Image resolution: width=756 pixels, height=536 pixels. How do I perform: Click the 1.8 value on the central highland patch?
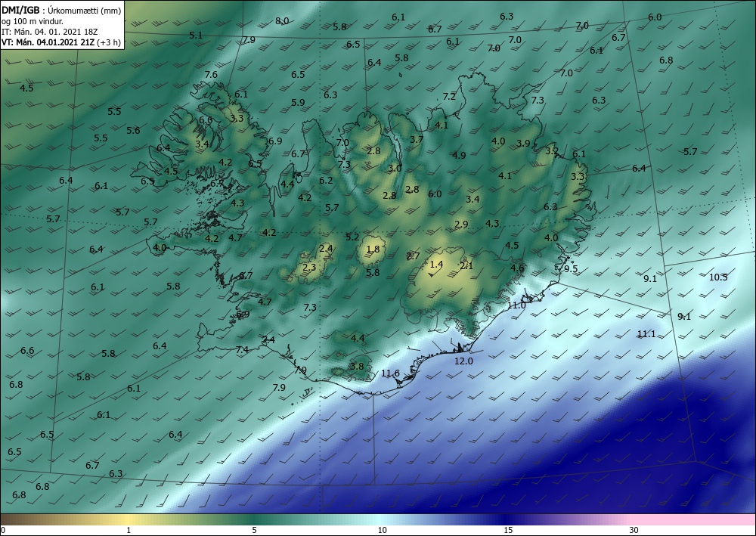(373, 249)
